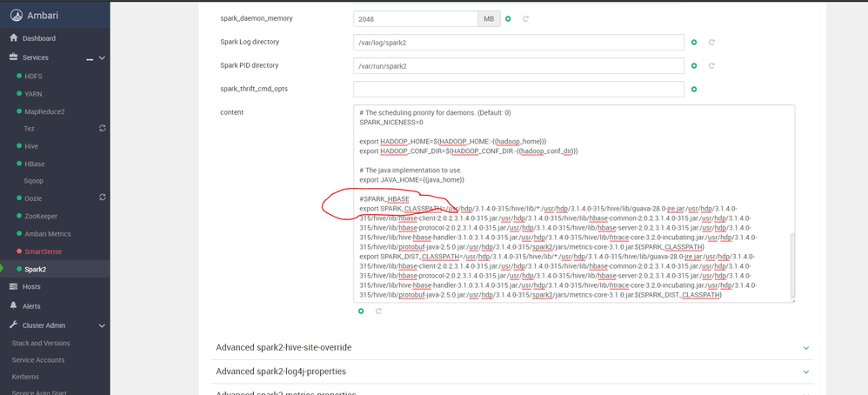The image size is (868, 395).
Task: Click Tez restart-required refresh icon
Action: (102, 128)
